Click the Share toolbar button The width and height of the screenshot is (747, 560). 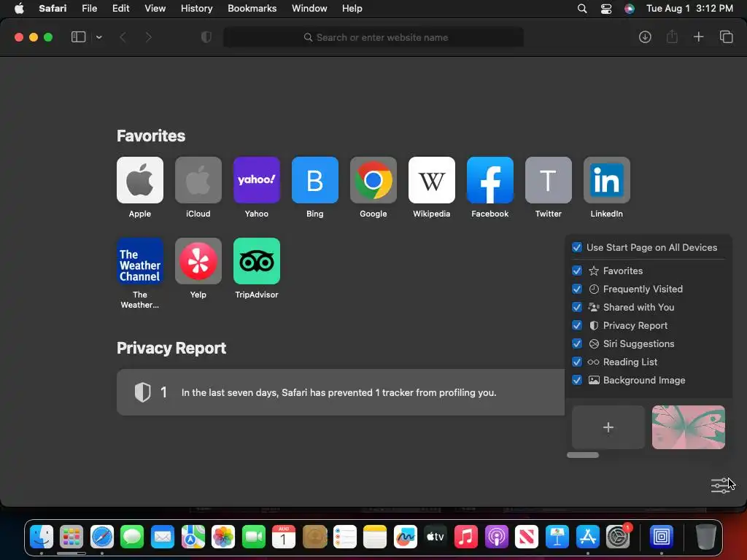(672, 36)
